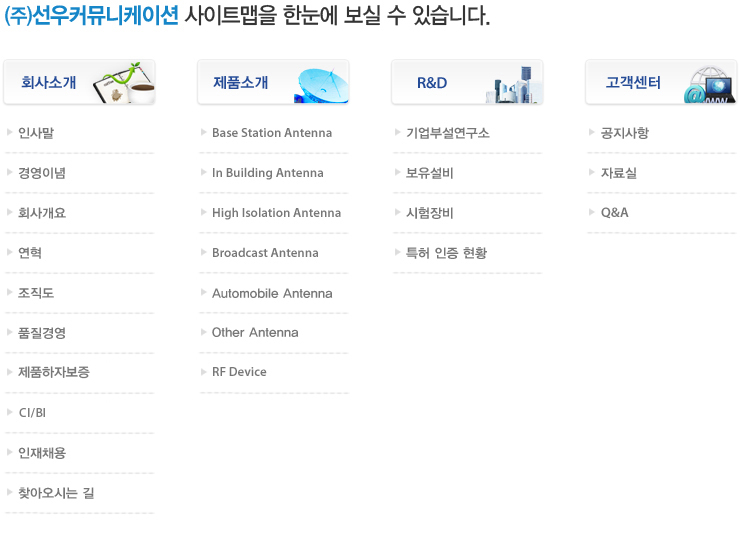Open High Isolation Antenna product page
Viewport: 740px width, 550px height.
pyautogui.click(x=276, y=213)
